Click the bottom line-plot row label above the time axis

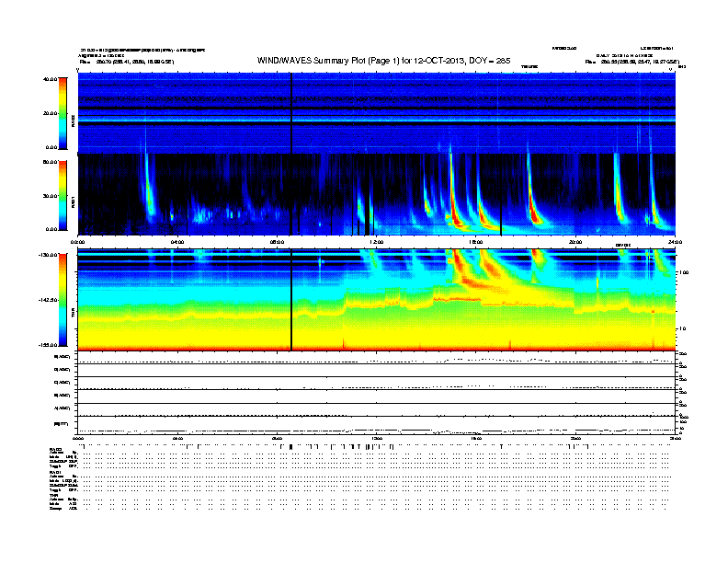tap(62, 424)
